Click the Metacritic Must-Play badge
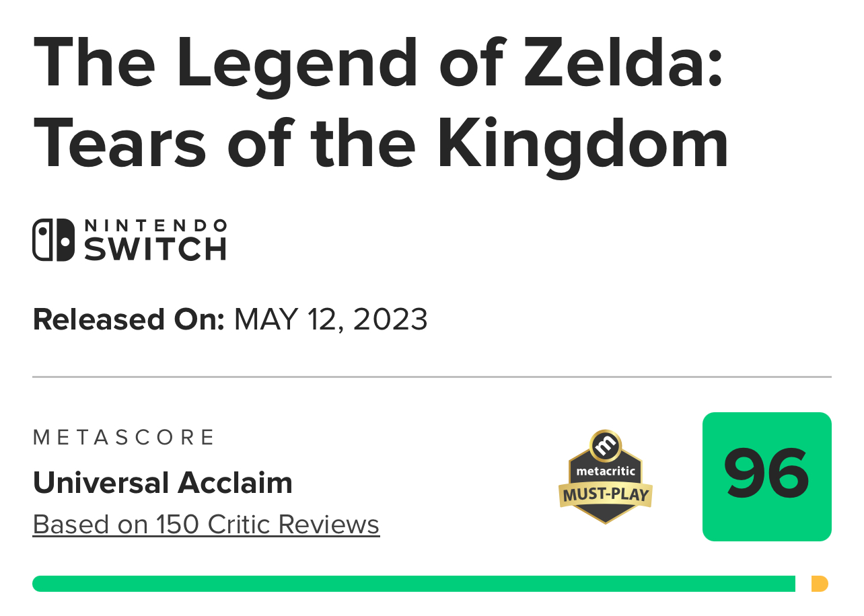Image resolution: width=864 pixels, height=616 pixels. click(606, 477)
